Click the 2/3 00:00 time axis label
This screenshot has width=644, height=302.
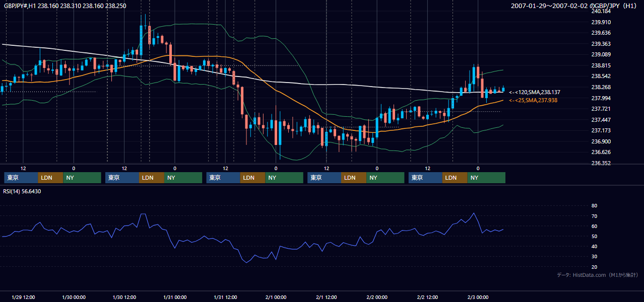[x=478, y=297]
